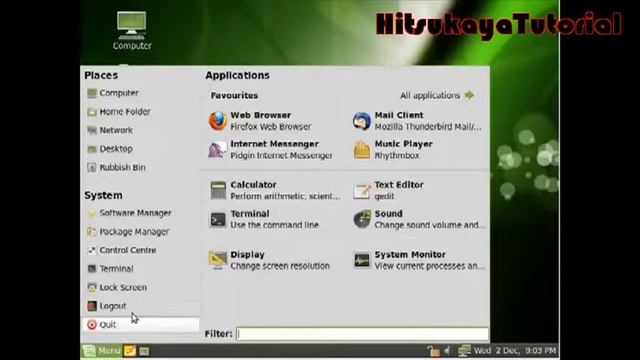Image resolution: width=640 pixels, height=360 pixels.
Task: Click the volume speaker tray icon
Action: (x=448, y=350)
